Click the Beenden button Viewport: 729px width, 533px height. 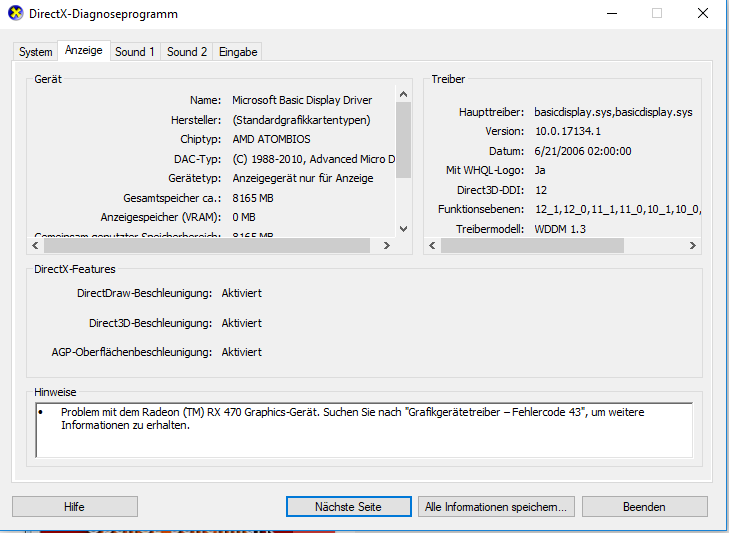(x=644, y=506)
